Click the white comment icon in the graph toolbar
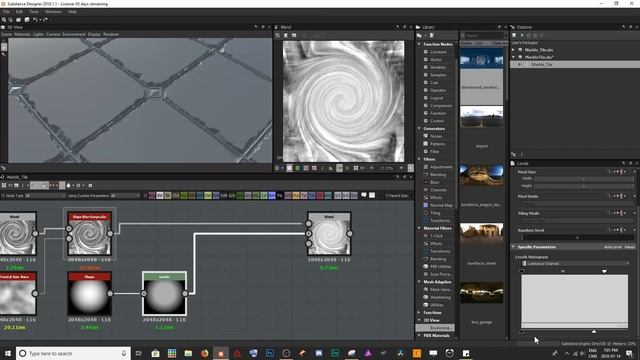This screenshot has height=360, width=640. (364, 196)
